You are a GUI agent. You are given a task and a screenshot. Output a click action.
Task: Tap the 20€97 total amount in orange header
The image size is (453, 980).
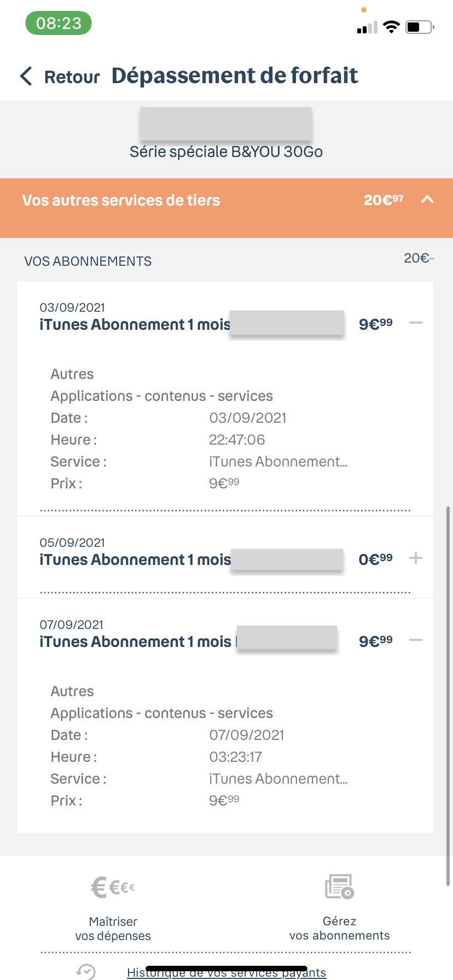point(384,200)
